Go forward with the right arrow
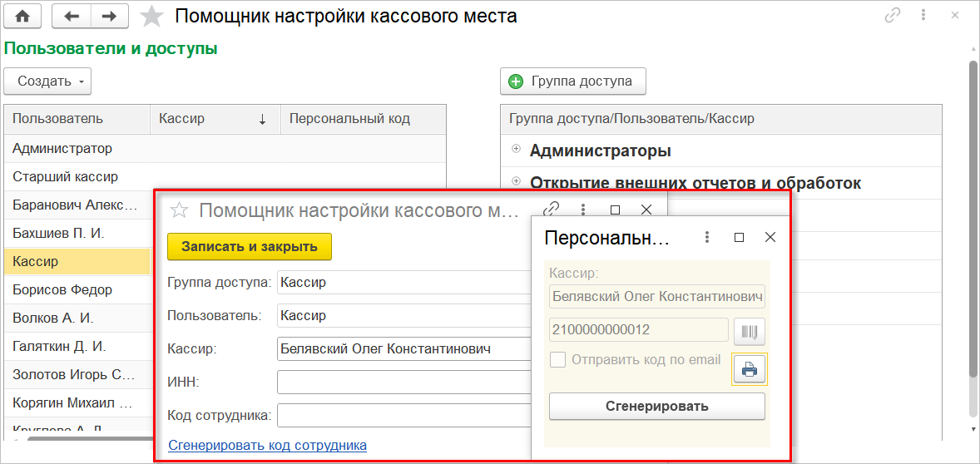980x464 pixels. coord(110,16)
